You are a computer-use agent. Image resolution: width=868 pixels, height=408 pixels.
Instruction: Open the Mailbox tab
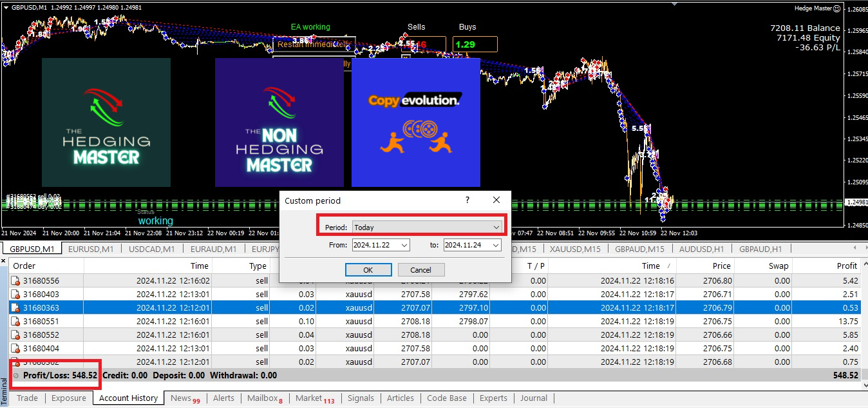[x=265, y=398]
